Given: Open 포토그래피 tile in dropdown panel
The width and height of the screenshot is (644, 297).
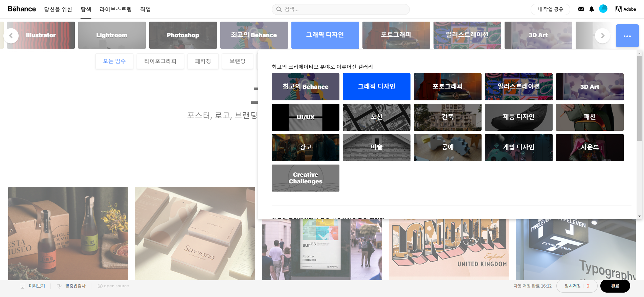Looking at the screenshot, I should [x=448, y=87].
